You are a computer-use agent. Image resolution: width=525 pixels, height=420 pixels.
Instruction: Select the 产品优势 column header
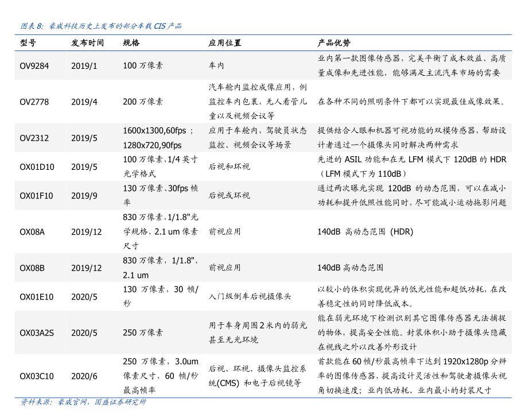click(334, 43)
